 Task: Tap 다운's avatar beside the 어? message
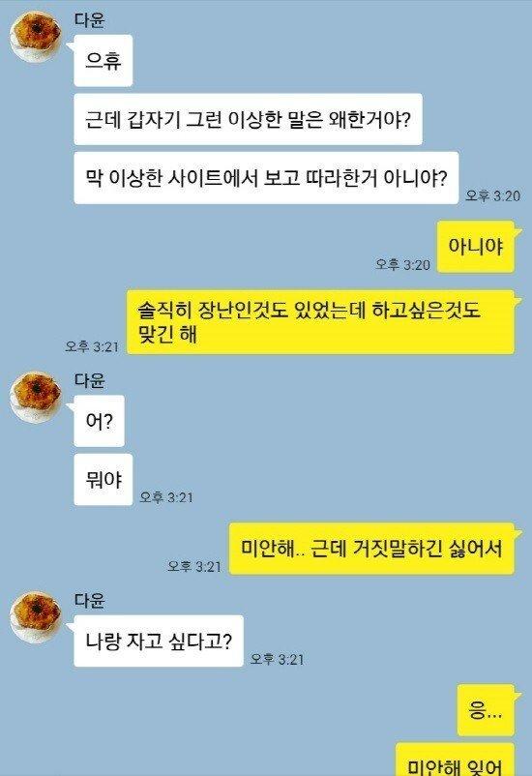coord(35,398)
